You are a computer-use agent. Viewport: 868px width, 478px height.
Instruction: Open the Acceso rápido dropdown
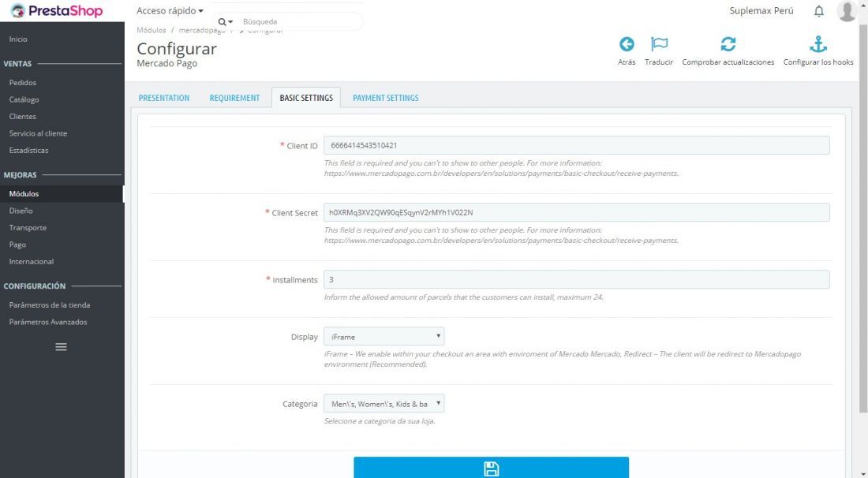click(170, 10)
